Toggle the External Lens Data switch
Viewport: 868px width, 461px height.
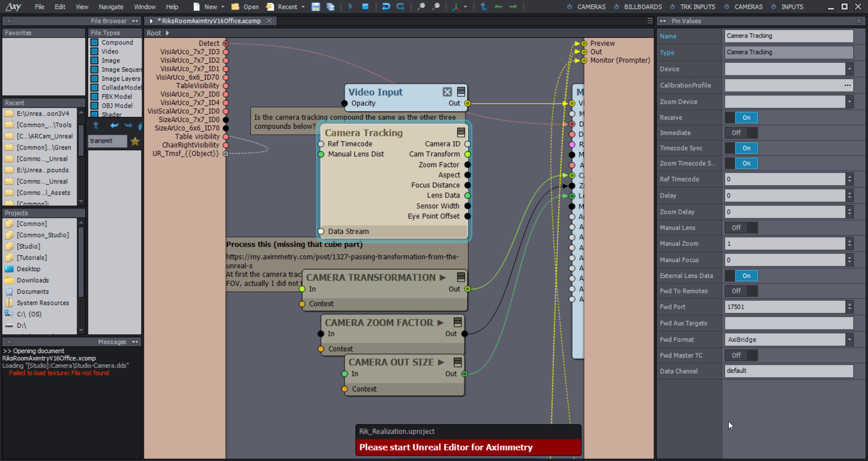741,276
